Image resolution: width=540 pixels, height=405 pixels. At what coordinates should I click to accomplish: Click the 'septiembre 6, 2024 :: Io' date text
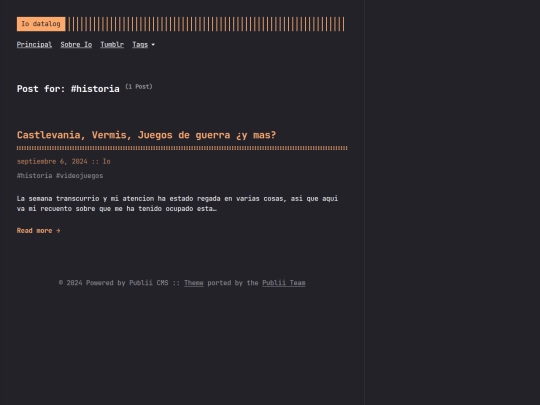[64, 162]
